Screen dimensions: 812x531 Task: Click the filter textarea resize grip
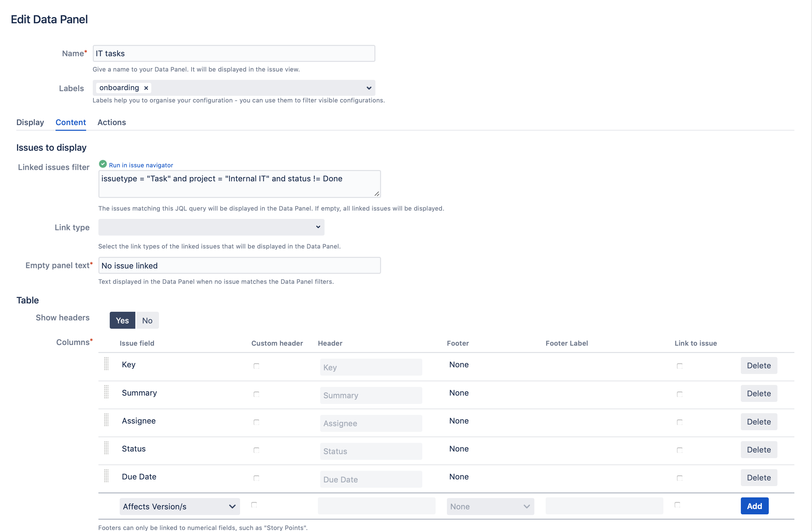click(x=377, y=194)
